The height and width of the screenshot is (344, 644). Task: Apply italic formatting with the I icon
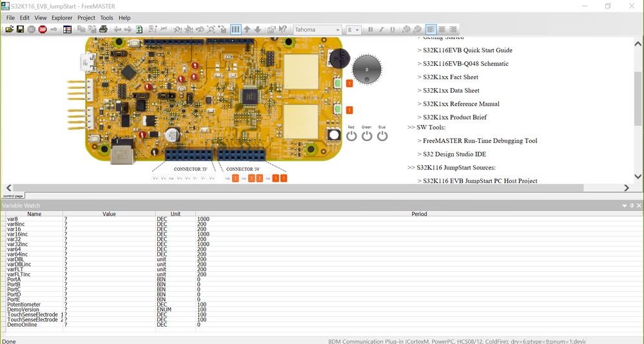(382, 30)
